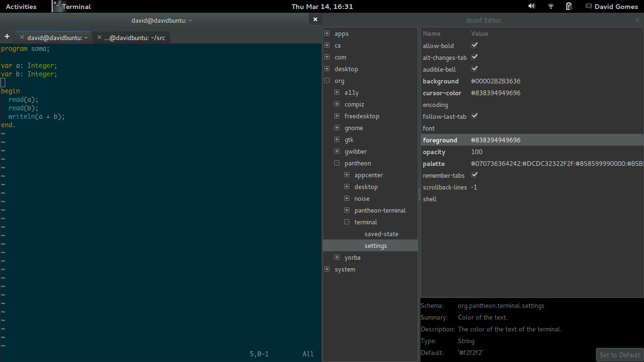Select the saved-state tree item
The image size is (644, 362).
381,234
